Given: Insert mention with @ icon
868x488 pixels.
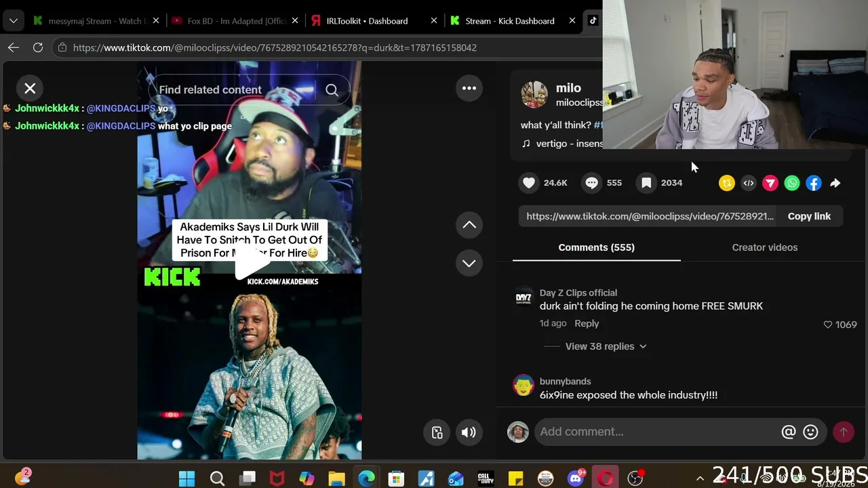Looking at the screenshot, I should tap(789, 432).
